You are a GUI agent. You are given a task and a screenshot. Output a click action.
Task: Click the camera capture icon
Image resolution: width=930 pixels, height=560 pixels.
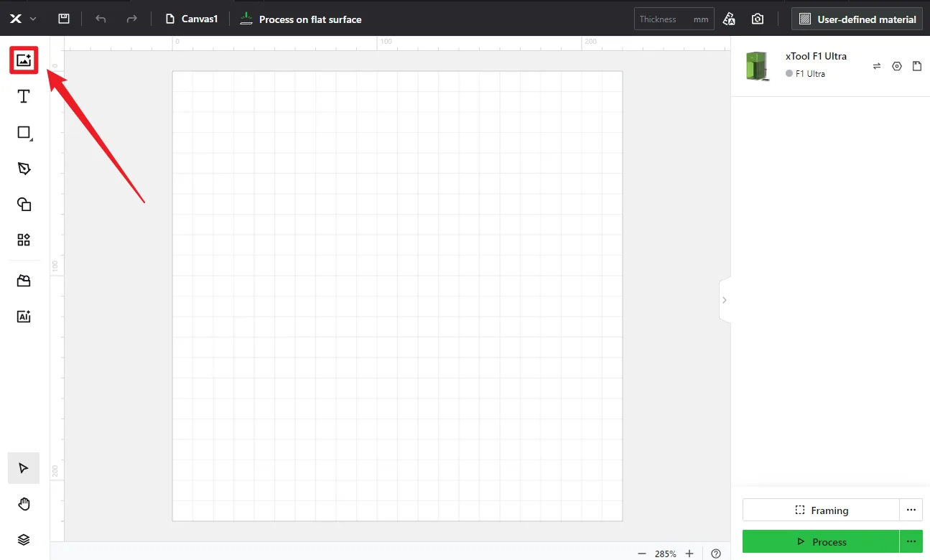point(758,19)
